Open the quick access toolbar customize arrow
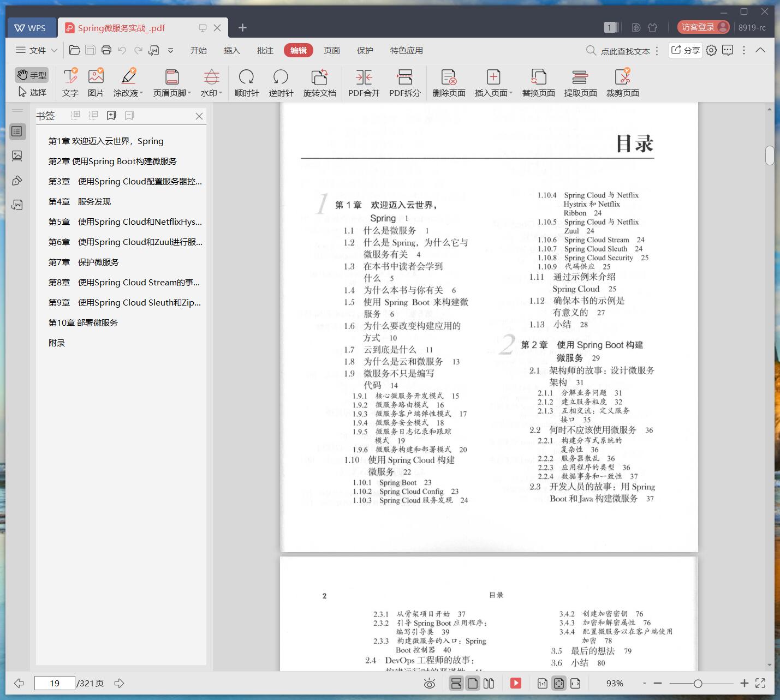Image resolution: width=780 pixels, height=700 pixels. tap(170, 50)
